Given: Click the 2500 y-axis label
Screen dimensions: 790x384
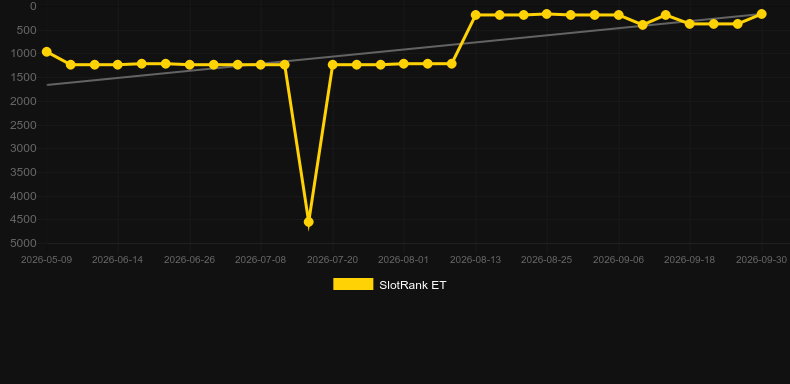Looking at the screenshot, I should click(24, 125).
